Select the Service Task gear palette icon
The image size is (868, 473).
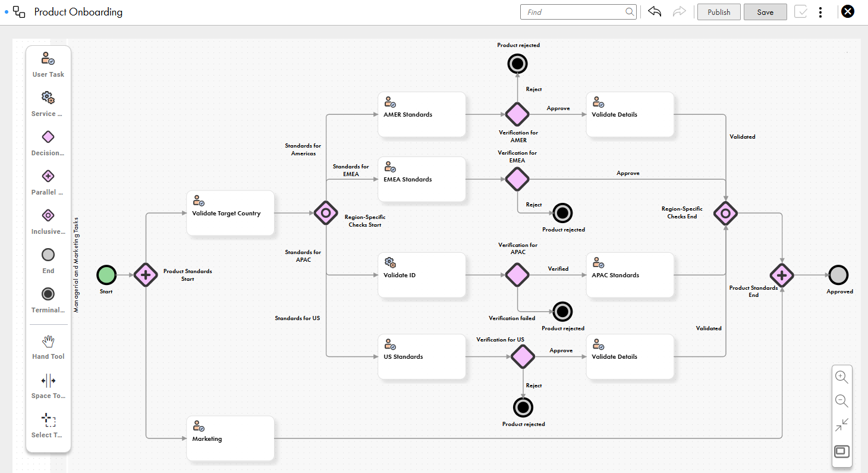pos(48,98)
